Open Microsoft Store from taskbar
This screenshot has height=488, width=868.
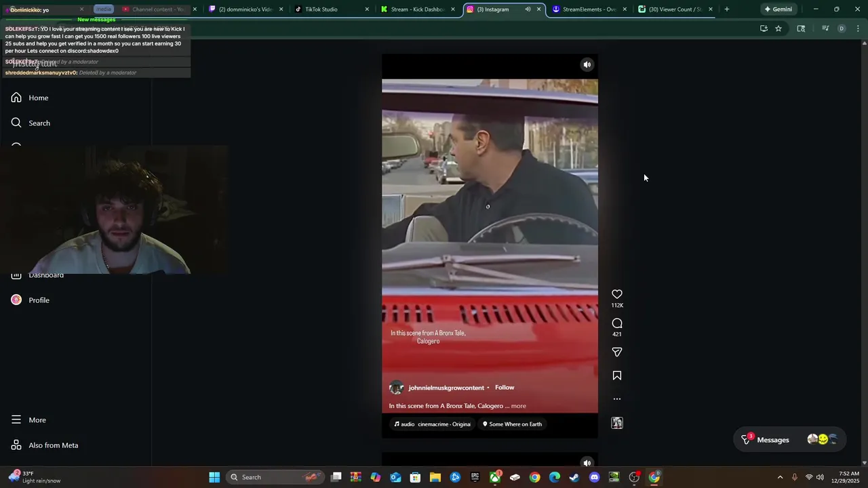pyautogui.click(x=415, y=477)
